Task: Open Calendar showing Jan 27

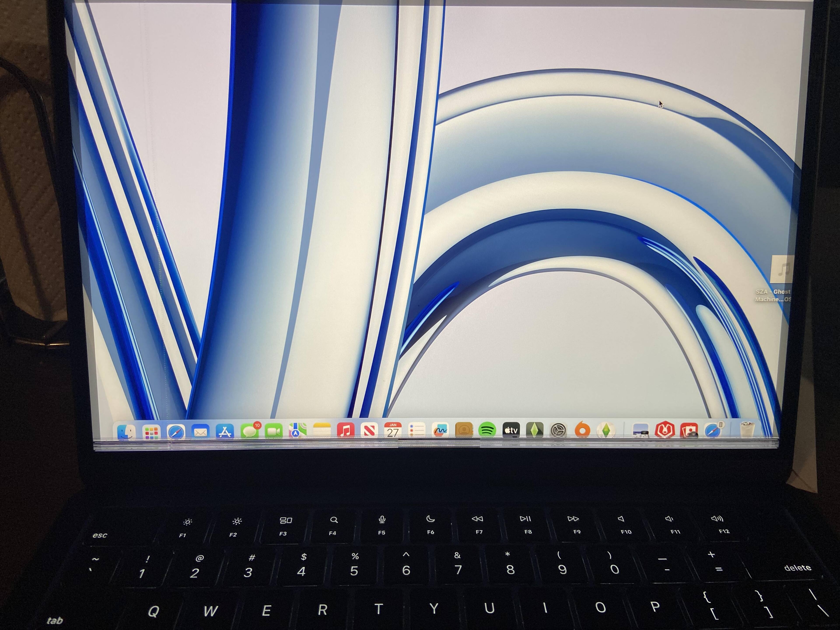Action: click(393, 431)
